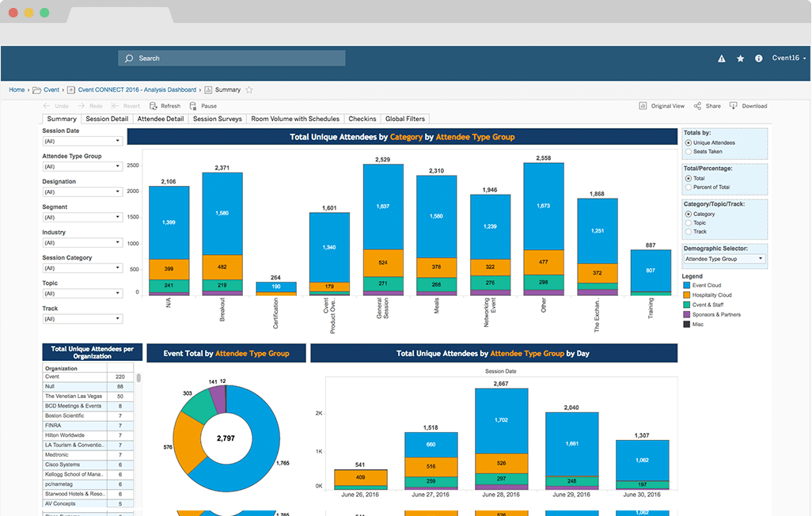Click the Refresh toolbar icon
The height and width of the screenshot is (516, 812).
tap(154, 106)
